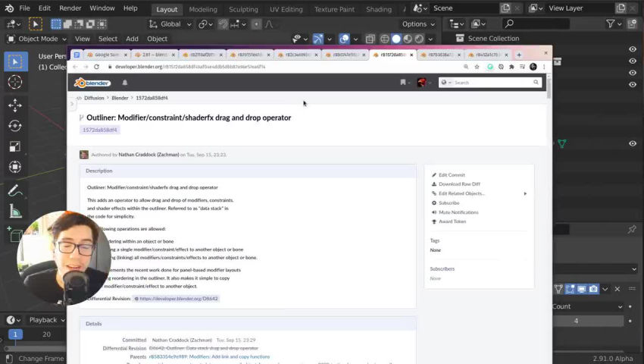Click the current frame field showing 1 in the timeline
The width and height of the screenshot is (644, 364).
pyautogui.click(x=15, y=334)
